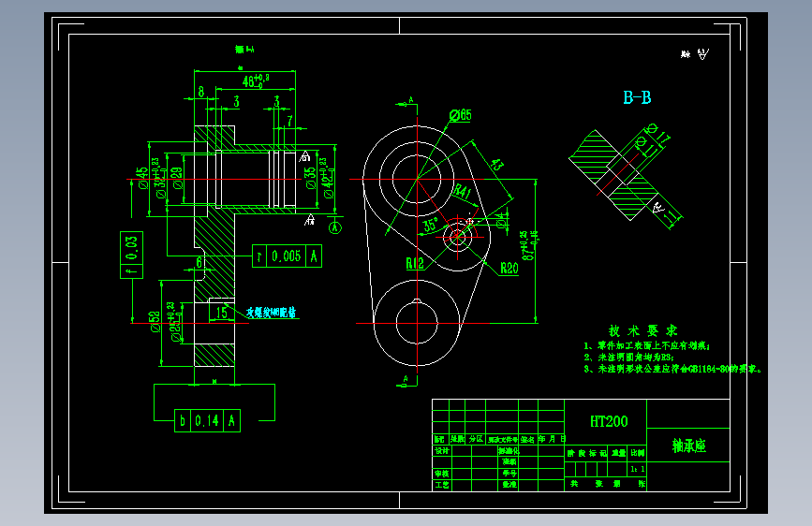
Task: Click the HT200 material text in title block
Action: [609, 421]
